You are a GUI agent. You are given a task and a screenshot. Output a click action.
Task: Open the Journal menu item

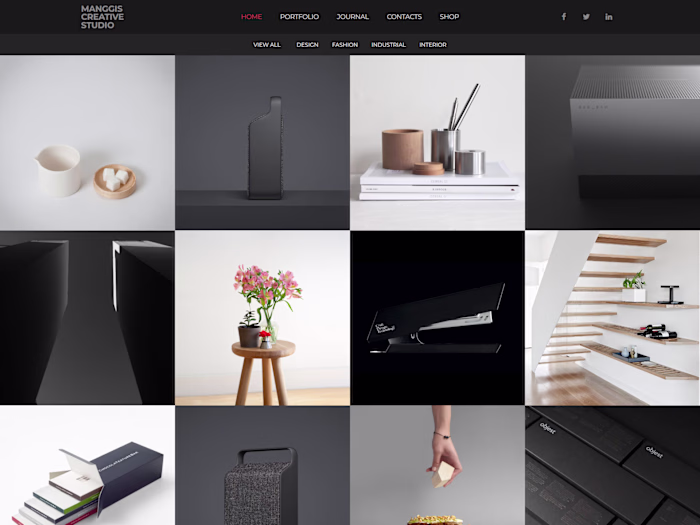[352, 17]
